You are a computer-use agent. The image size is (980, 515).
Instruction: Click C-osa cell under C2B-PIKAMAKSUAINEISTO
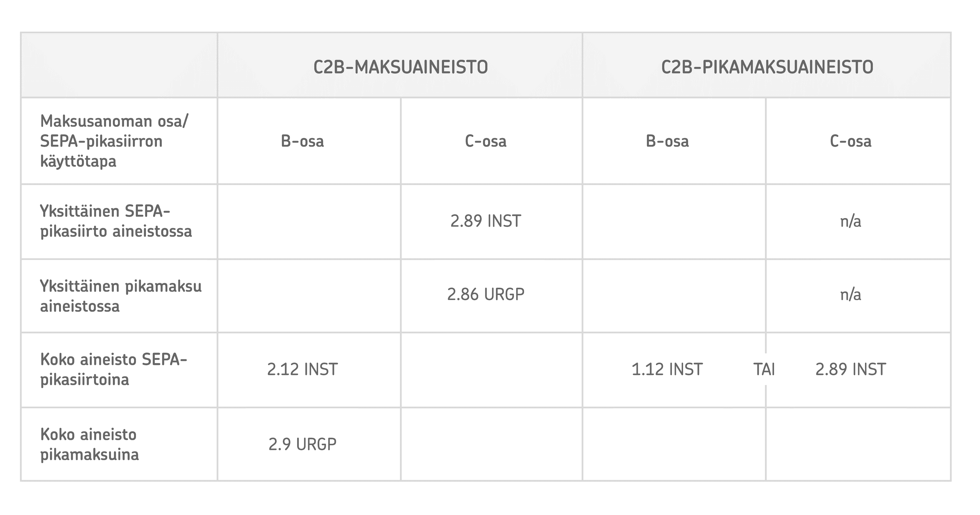pos(851,141)
